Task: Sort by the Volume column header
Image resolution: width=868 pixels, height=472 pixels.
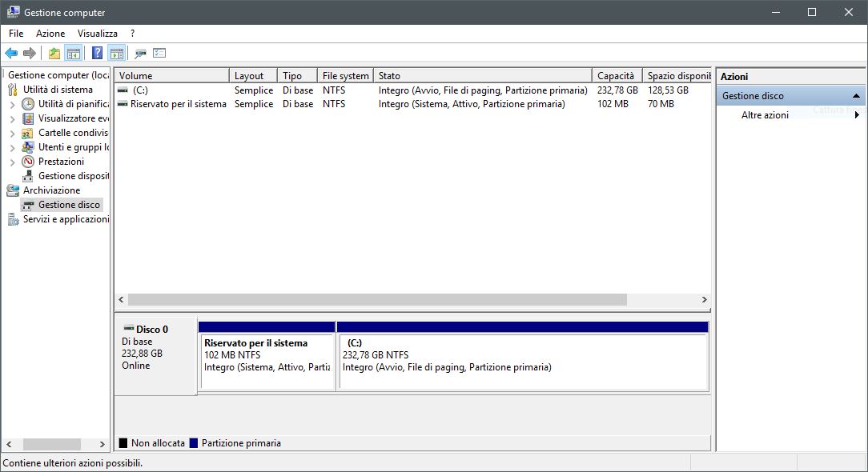Action: tap(171, 75)
